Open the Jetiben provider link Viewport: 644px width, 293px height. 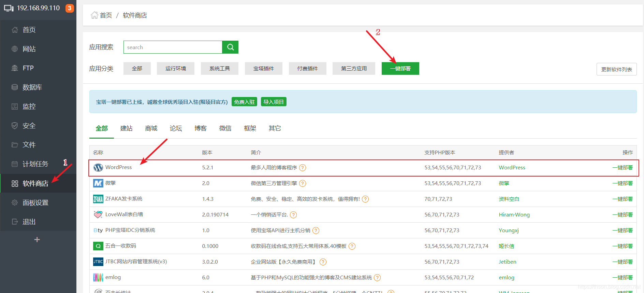pyautogui.click(x=508, y=262)
